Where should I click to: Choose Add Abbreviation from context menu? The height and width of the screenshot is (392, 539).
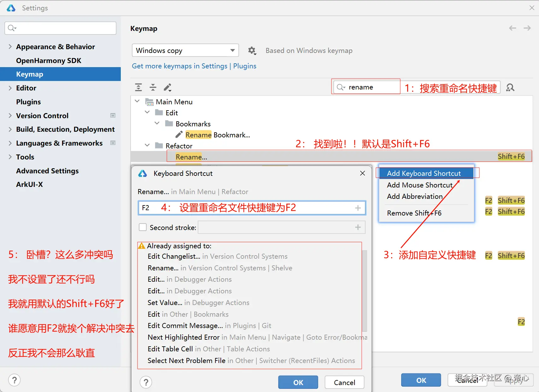point(426,196)
